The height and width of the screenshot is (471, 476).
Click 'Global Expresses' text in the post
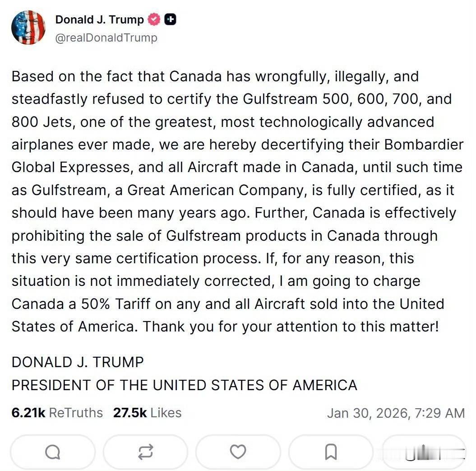pos(72,167)
